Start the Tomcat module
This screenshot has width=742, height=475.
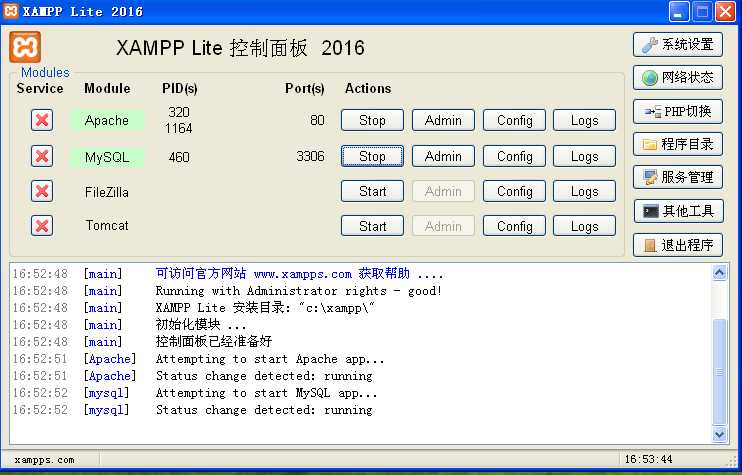pyautogui.click(x=372, y=226)
